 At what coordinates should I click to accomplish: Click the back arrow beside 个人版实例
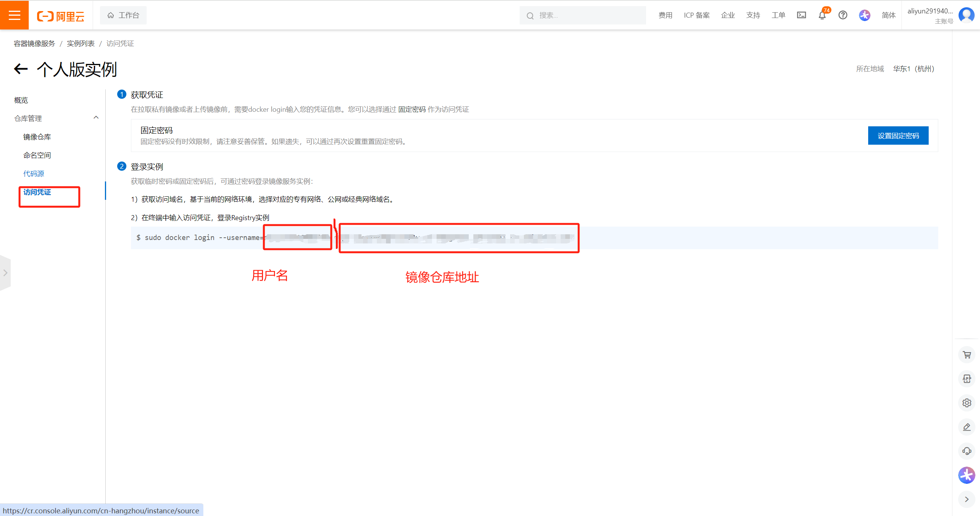point(21,69)
